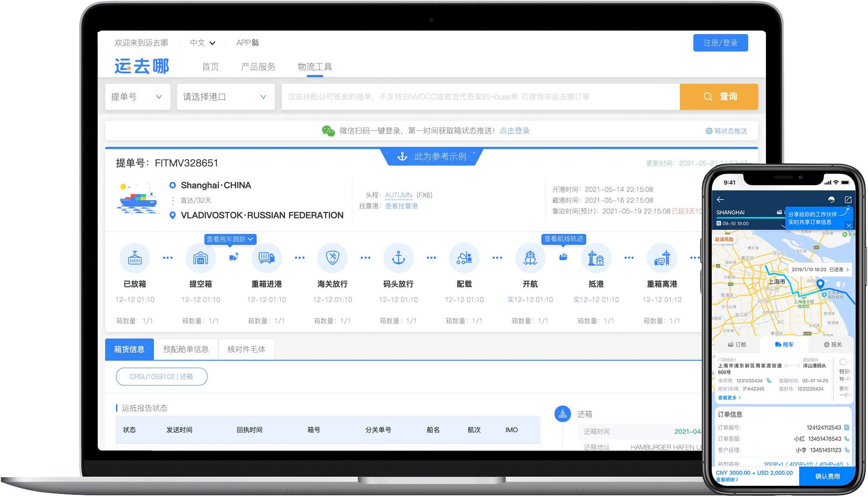Click the 开航 ship departure icon
868x497 pixels.
(530, 258)
